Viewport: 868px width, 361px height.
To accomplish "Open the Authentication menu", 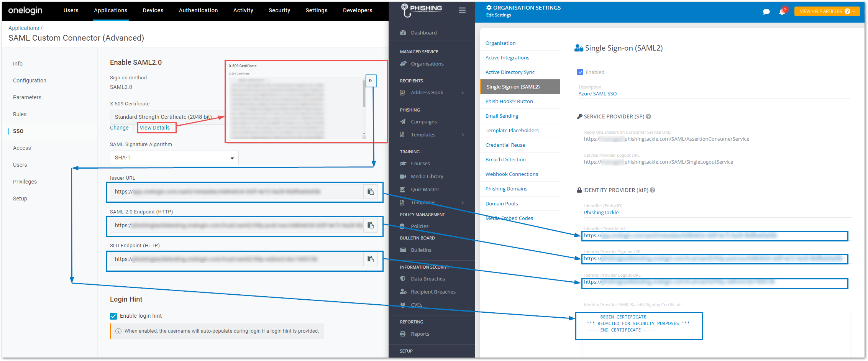I will [x=198, y=10].
